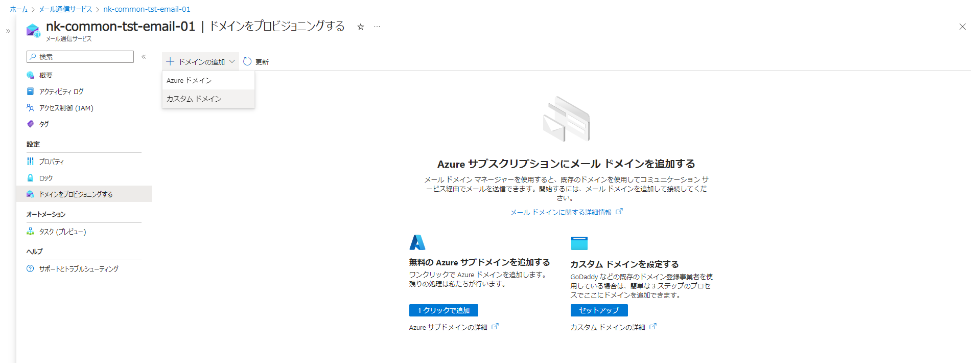Screen dimensions: 980x363
Task: Click the タグ icon in sidebar
Action: point(31,124)
